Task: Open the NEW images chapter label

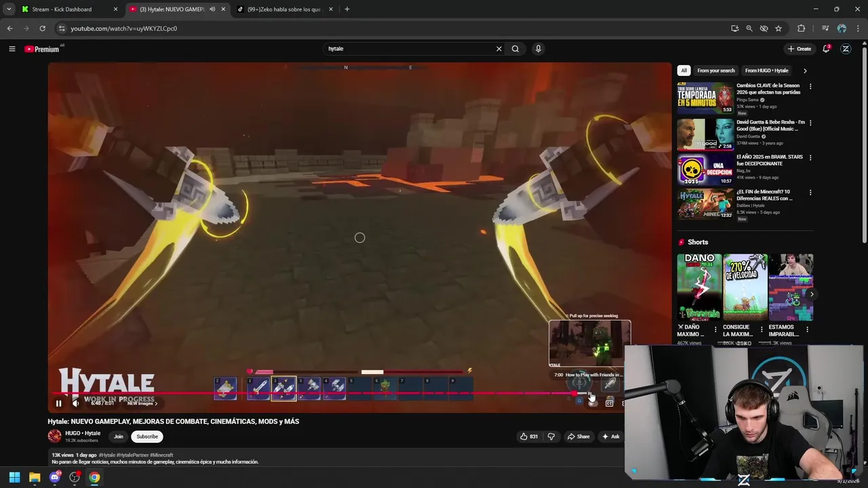Action: [142, 403]
